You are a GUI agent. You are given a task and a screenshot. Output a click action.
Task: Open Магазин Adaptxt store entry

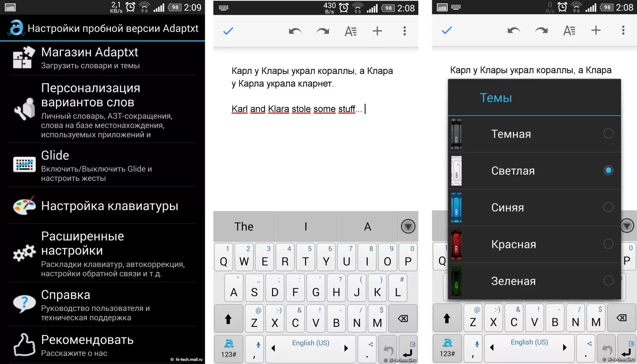point(102,58)
